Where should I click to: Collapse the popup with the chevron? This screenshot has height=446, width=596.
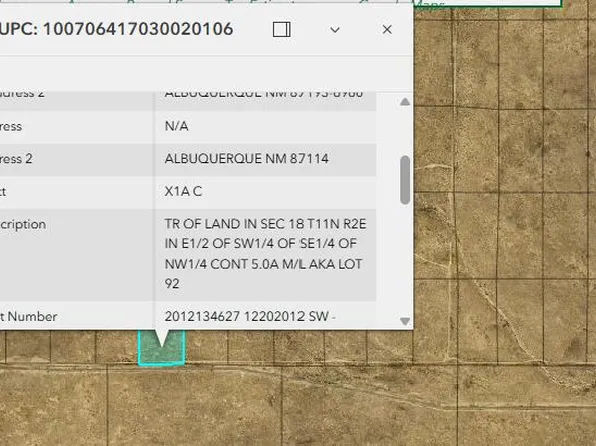[x=334, y=30]
